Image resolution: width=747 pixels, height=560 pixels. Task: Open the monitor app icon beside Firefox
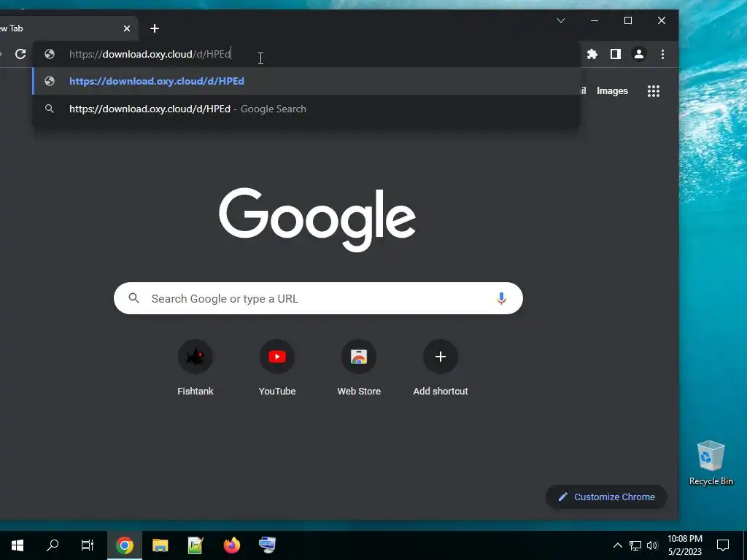point(267,545)
